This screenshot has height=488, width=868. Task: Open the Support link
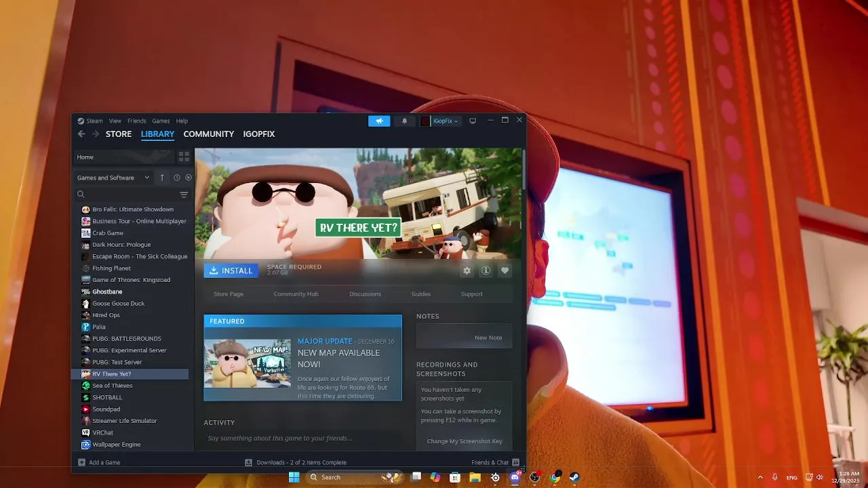point(472,294)
